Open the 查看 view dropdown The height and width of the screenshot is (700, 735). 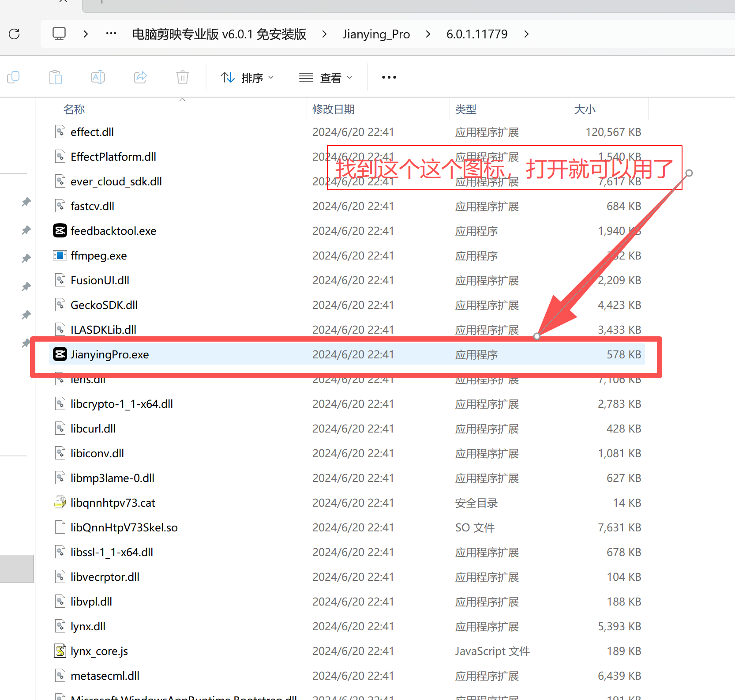pos(326,78)
